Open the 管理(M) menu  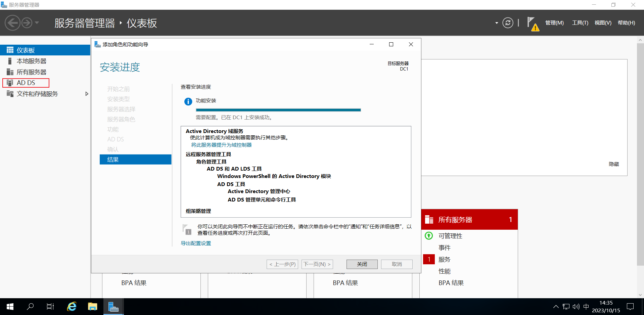coord(554,23)
